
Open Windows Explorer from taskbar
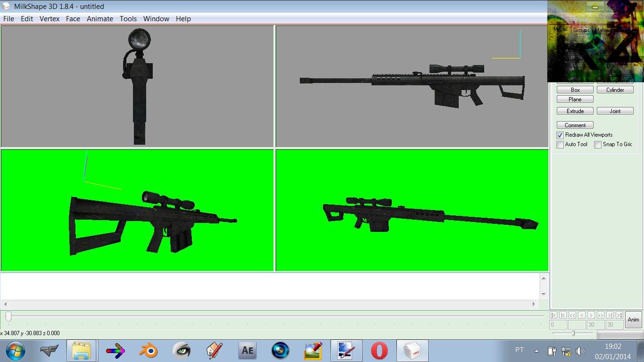point(81,351)
